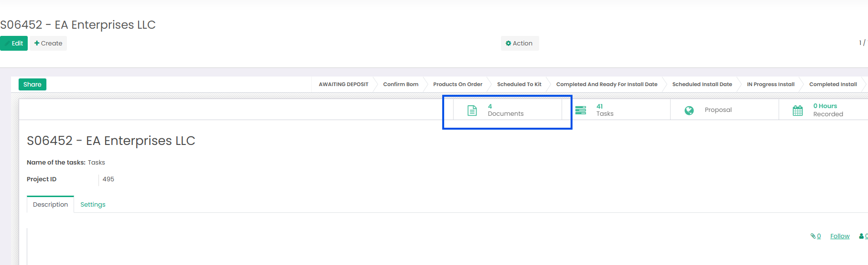Image resolution: width=868 pixels, height=265 pixels.
Task: Click the Proposal globe icon
Action: click(689, 110)
